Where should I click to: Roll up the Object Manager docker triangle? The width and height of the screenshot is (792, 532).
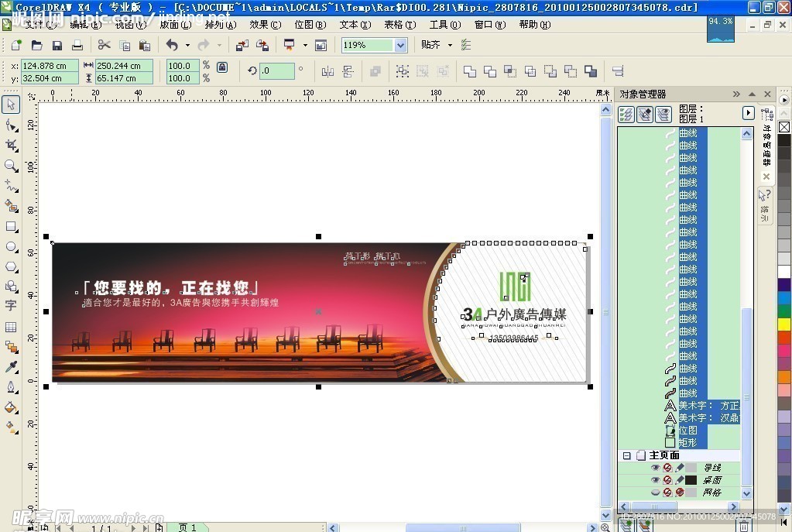752,94
